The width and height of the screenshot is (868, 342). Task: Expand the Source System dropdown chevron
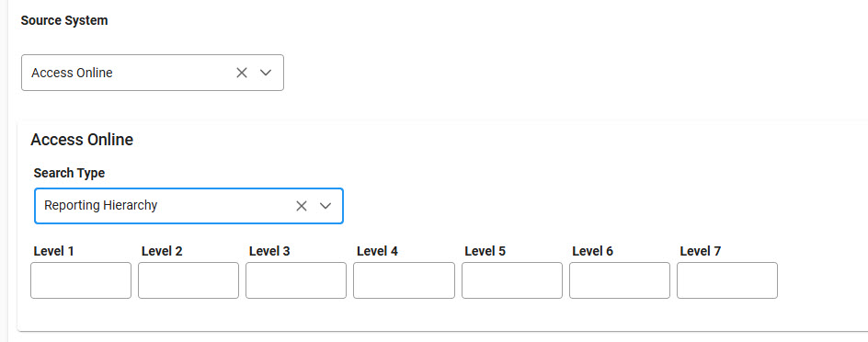tap(266, 73)
